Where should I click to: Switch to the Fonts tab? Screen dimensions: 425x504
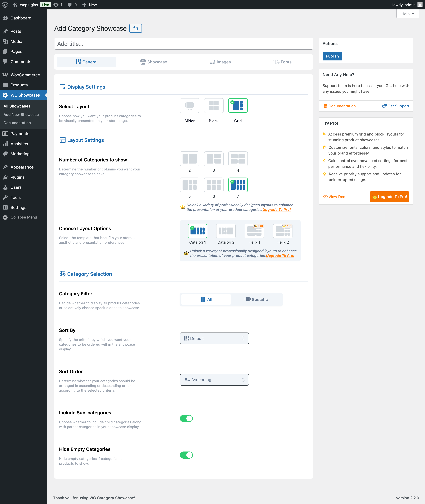(x=282, y=62)
